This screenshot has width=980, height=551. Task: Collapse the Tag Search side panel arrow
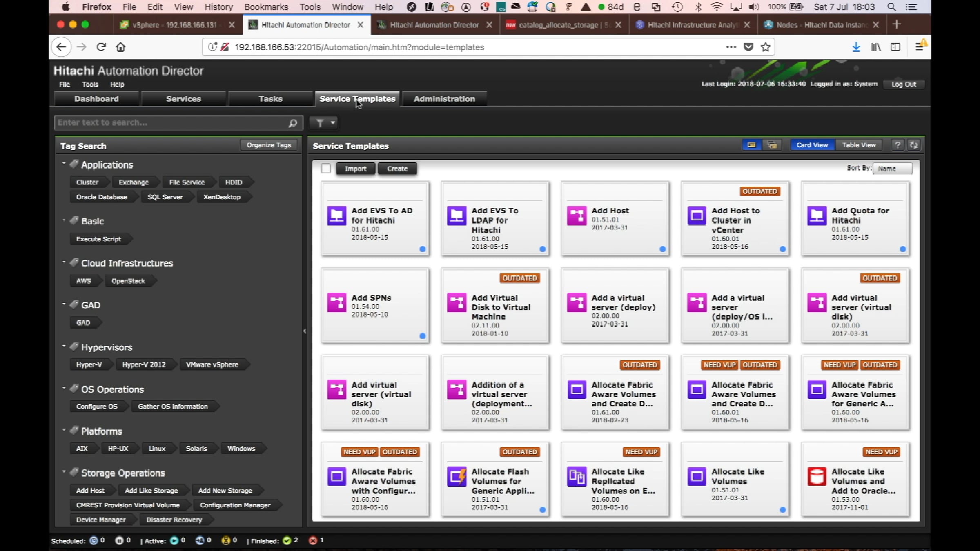[305, 331]
